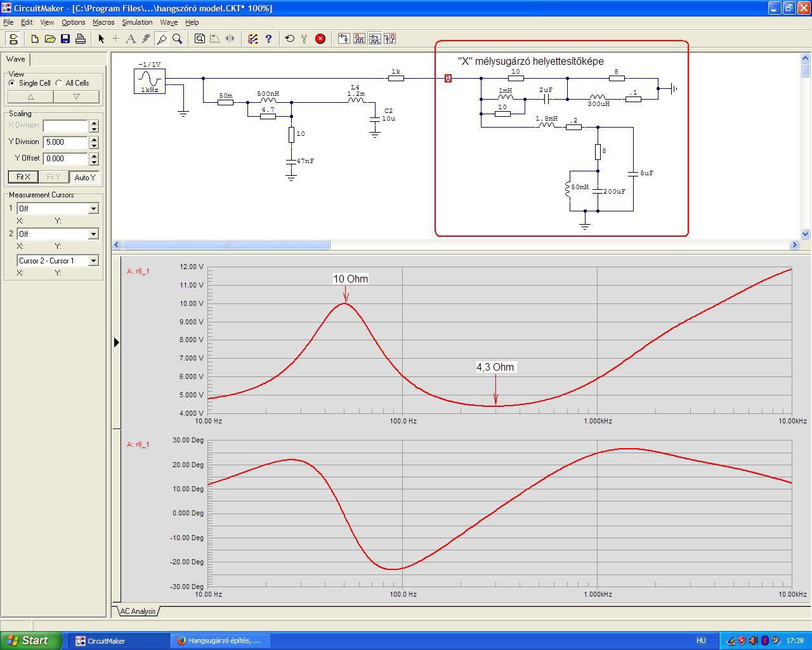Click the Windows Start button
Image resolution: width=812 pixels, height=650 pixels.
pos(30,640)
